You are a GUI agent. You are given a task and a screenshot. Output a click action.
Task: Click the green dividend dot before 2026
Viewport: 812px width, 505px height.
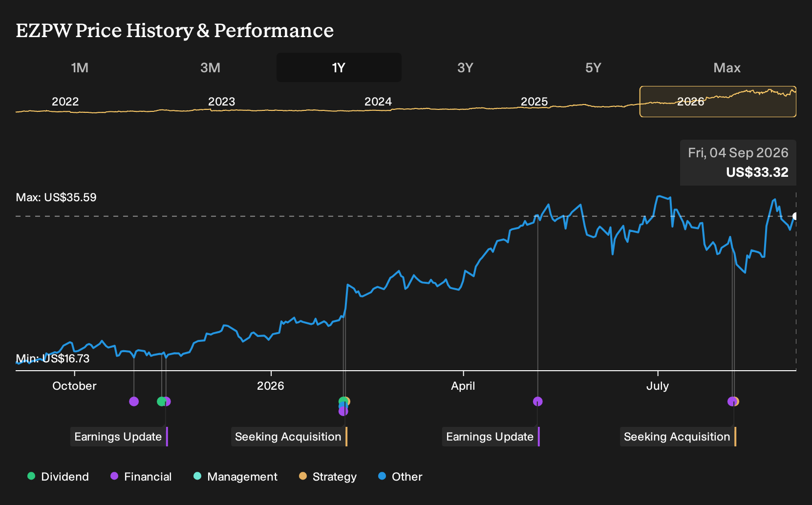click(161, 401)
